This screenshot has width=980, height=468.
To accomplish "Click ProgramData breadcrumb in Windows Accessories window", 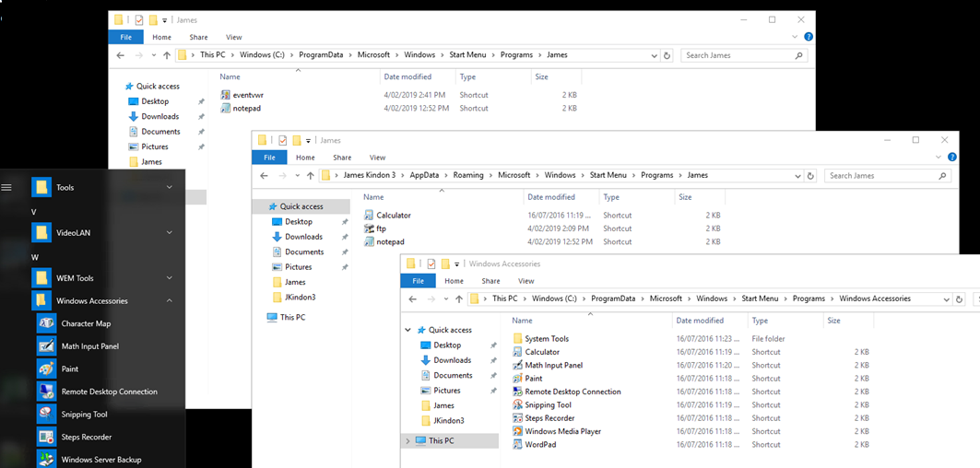I will pyautogui.click(x=613, y=298).
